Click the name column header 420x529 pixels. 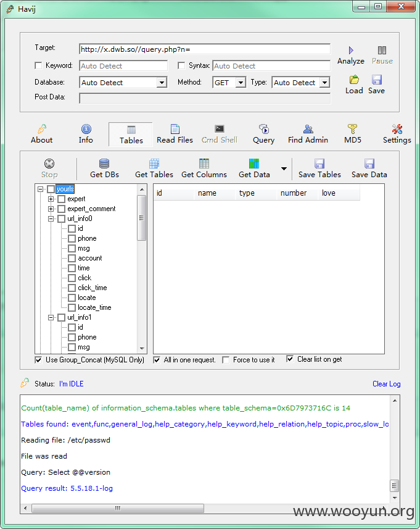pos(215,193)
